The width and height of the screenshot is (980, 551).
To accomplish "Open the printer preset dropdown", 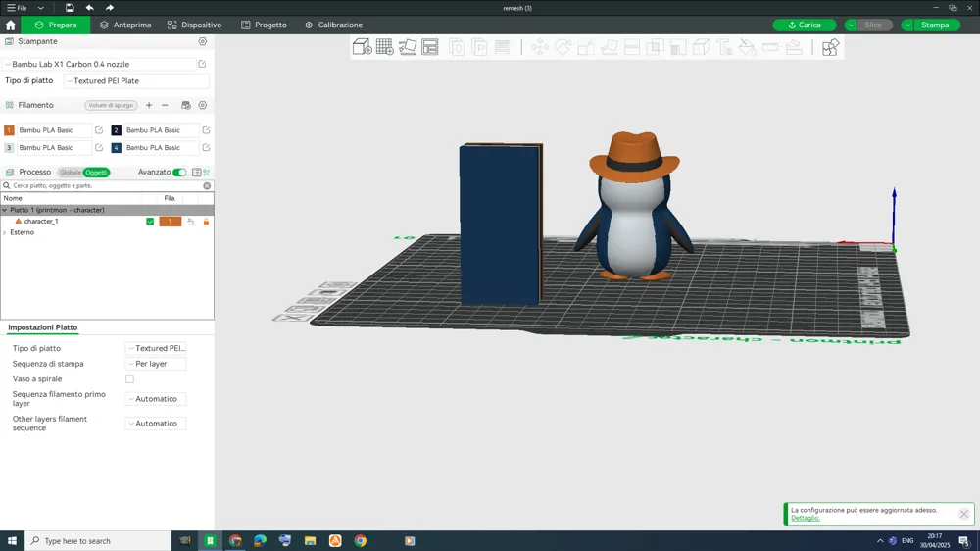I will pos(100,64).
